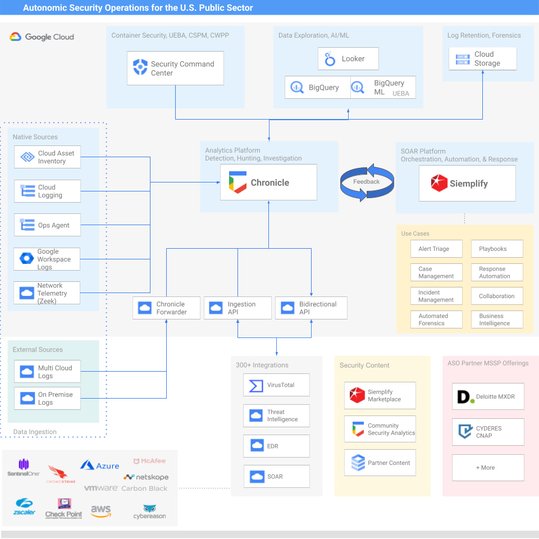Click the Community Security Analytics icon
This screenshot has height=539, width=539.
(x=358, y=429)
